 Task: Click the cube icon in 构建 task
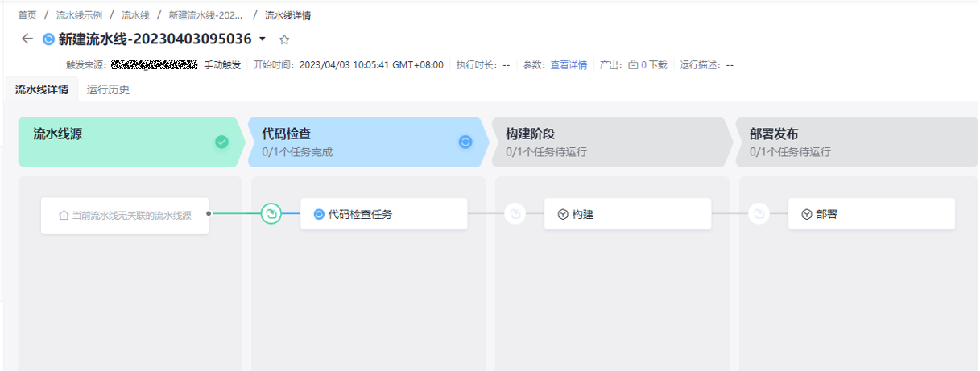coord(562,215)
